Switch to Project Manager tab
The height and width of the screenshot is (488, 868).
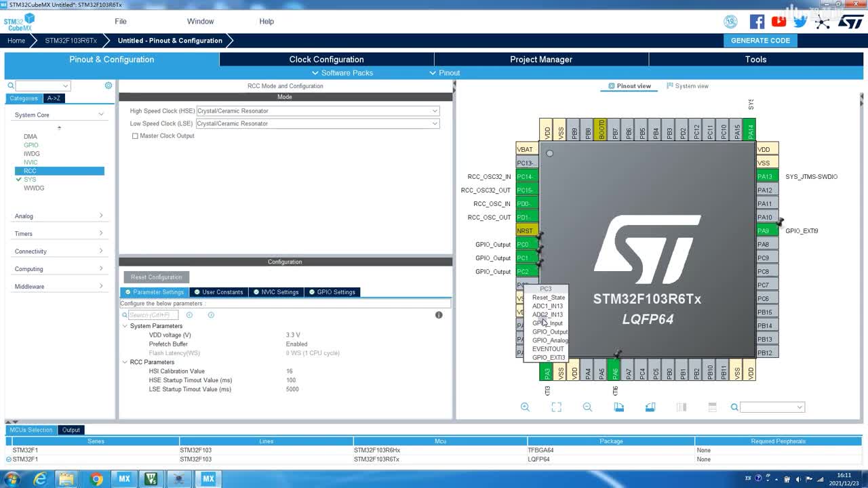(541, 60)
